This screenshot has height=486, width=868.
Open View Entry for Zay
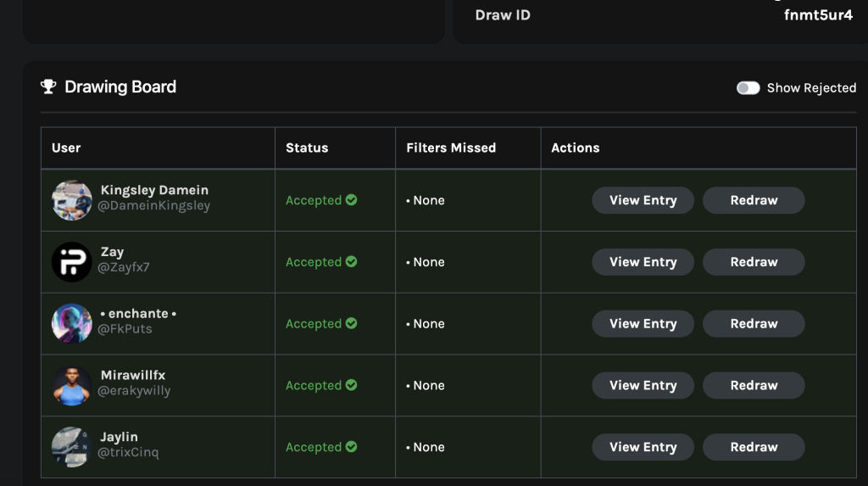[643, 262]
